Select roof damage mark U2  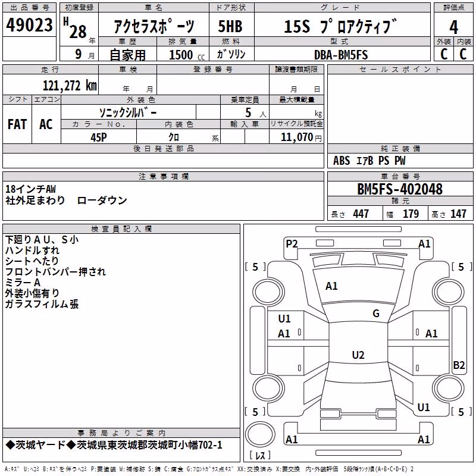[x=358, y=355]
